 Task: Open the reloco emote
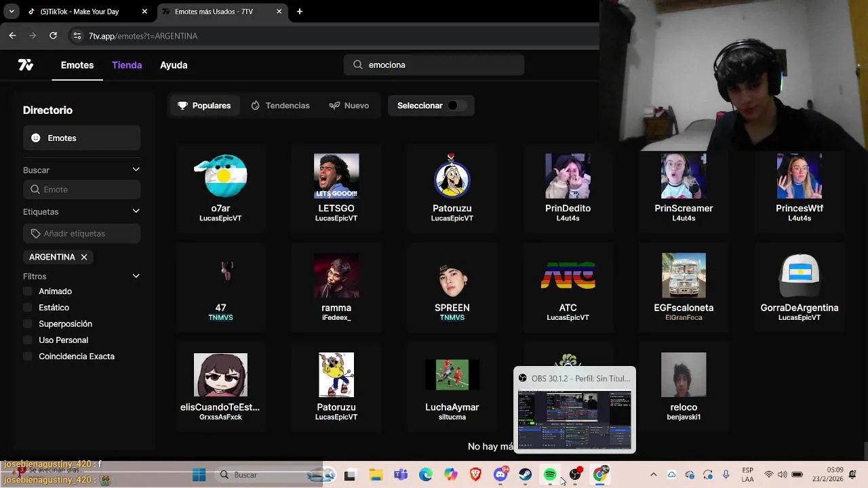point(684,387)
